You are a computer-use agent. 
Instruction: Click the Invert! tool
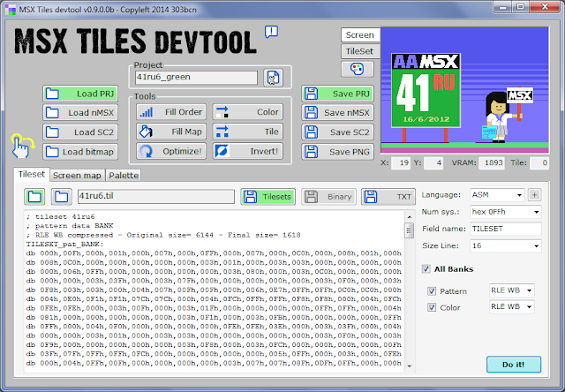click(x=247, y=151)
